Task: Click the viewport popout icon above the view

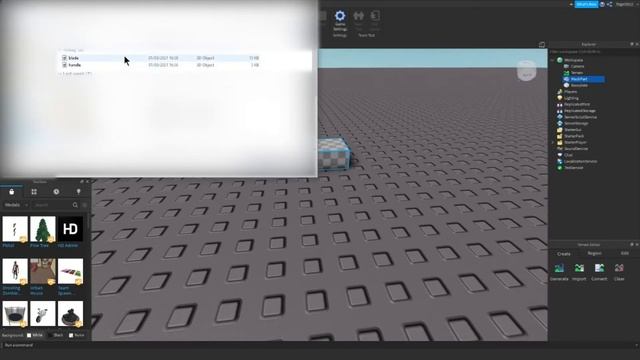Action: pos(542,44)
